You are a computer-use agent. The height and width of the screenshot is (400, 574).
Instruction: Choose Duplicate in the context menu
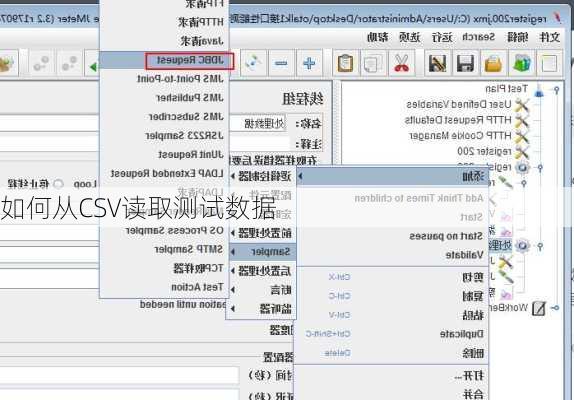pos(392,334)
